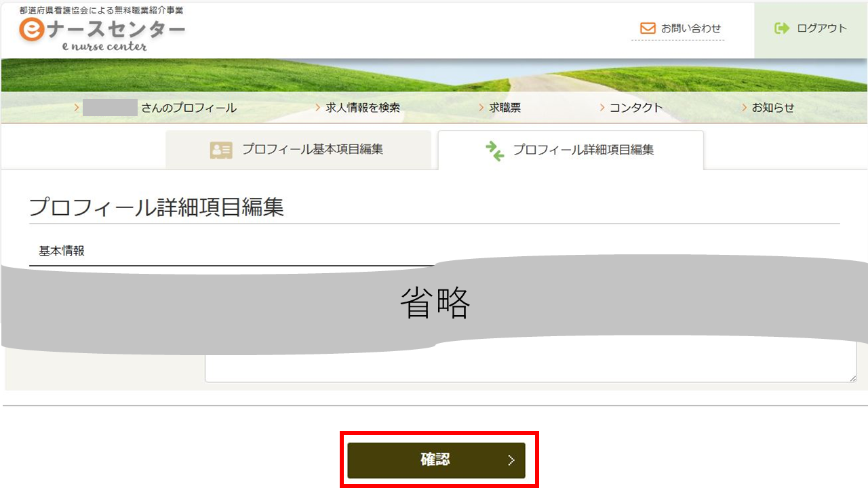868x488 pixels.
Task: Click the ID card icon on basic tab
Action: point(221,150)
